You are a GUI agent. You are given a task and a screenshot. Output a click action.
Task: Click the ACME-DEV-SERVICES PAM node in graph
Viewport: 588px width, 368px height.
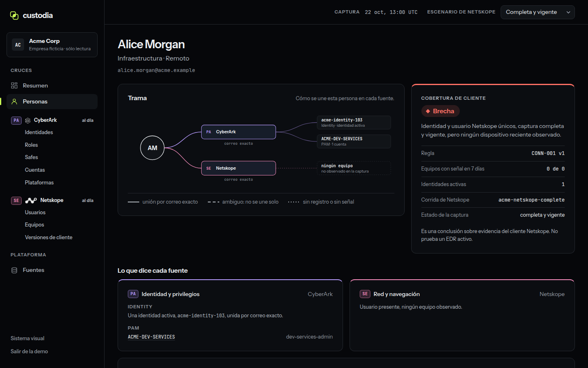pyautogui.click(x=354, y=141)
